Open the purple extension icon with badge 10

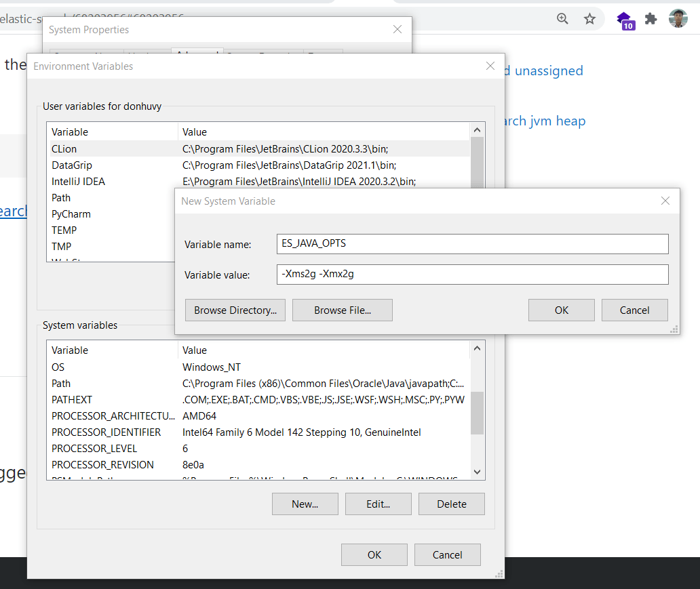click(x=624, y=19)
